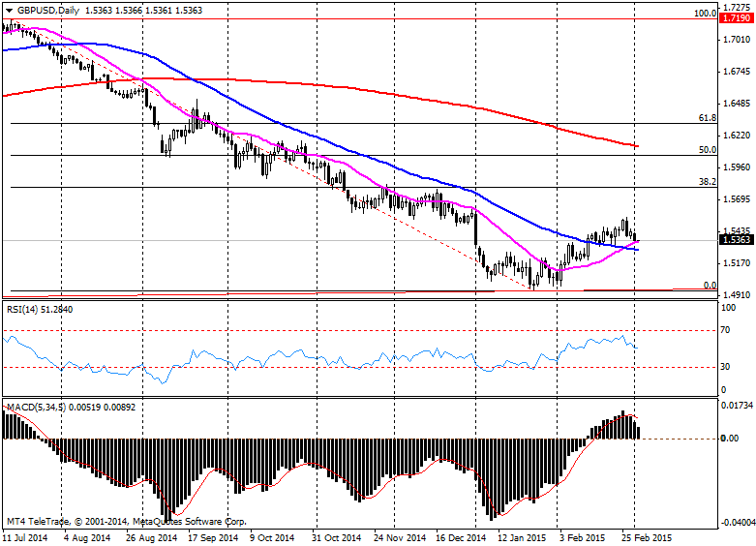Click the 100.0 Fibonacci level label
756x546 pixels.
pyautogui.click(x=706, y=14)
